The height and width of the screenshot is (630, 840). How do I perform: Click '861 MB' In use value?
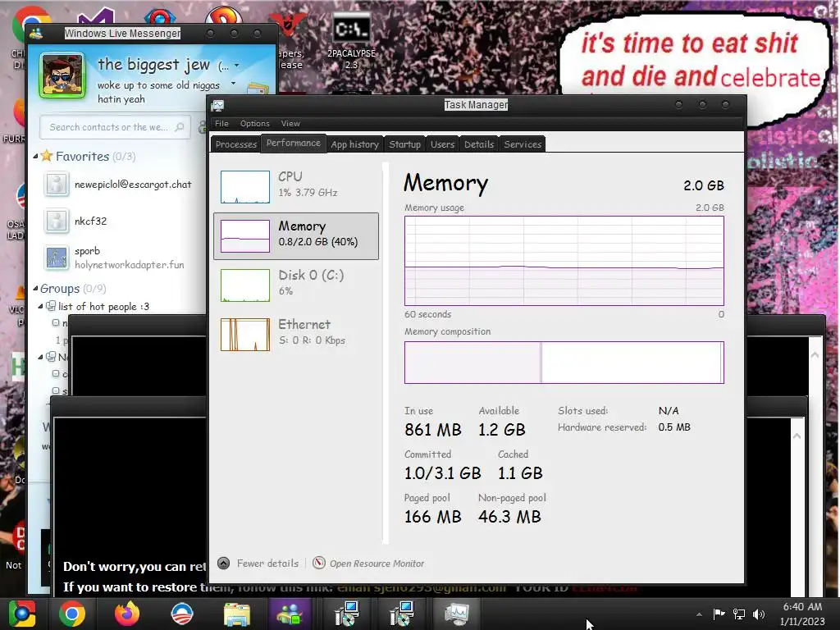[433, 430]
